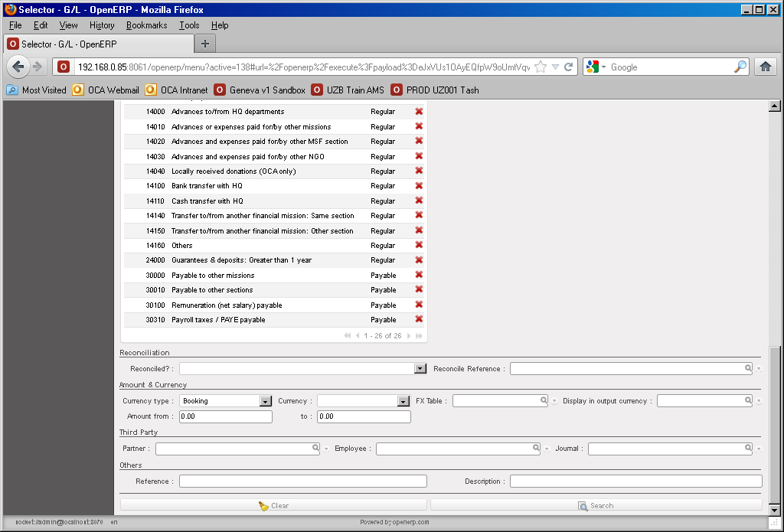Click search icon in Reconcile Reference field
The width and height of the screenshot is (784, 532).
(x=748, y=369)
